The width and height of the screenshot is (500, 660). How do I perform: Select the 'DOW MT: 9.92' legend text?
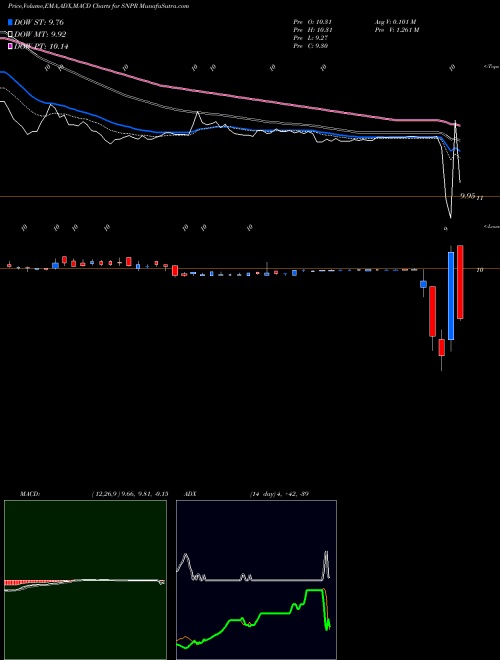40,35
